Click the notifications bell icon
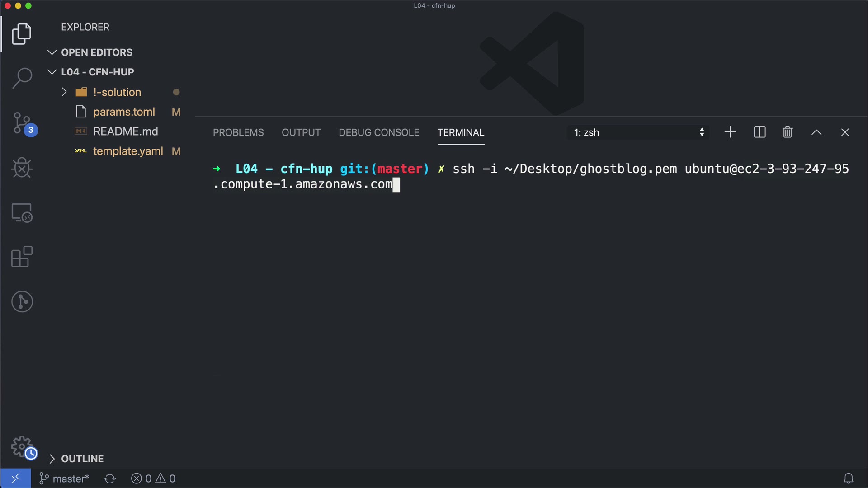This screenshot has height=488, width=868. point(848,479)
